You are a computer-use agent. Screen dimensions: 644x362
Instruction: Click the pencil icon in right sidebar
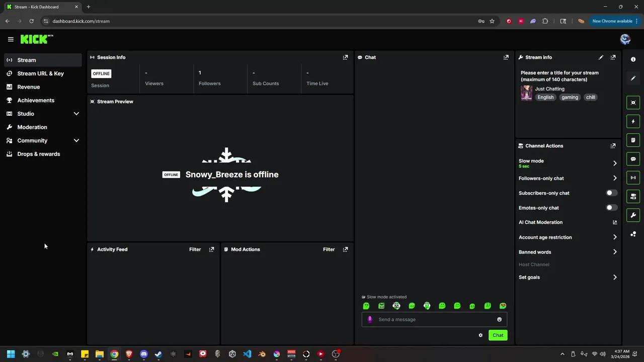(633, 78)
